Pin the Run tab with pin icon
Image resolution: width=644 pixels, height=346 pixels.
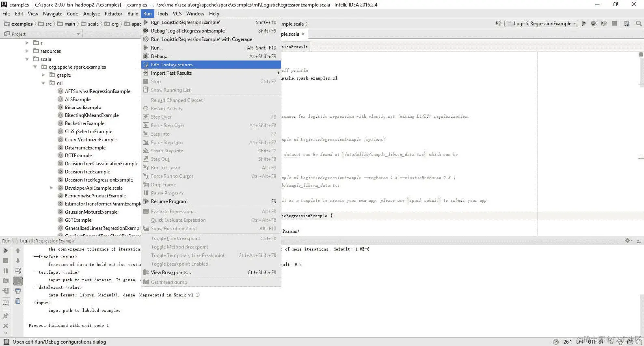[6, 316]
